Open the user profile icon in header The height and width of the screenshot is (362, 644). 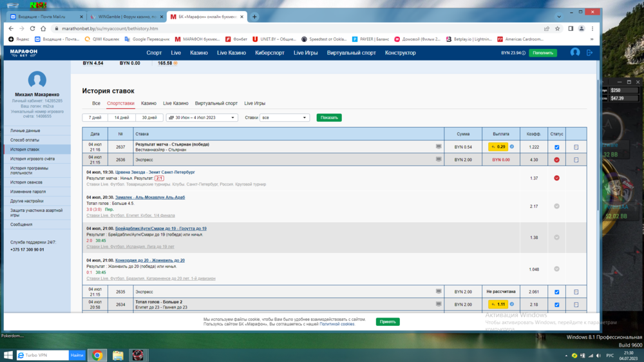(x=575, y=53)
